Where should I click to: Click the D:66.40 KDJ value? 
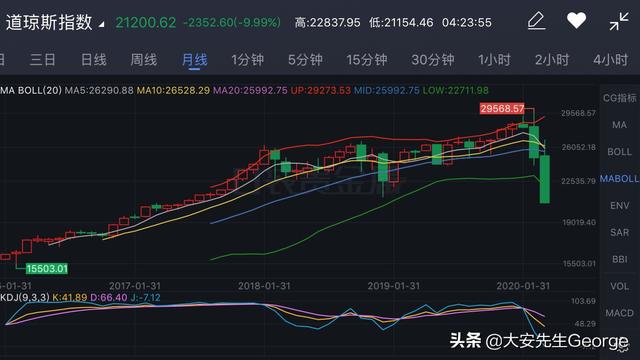(109, 298)
